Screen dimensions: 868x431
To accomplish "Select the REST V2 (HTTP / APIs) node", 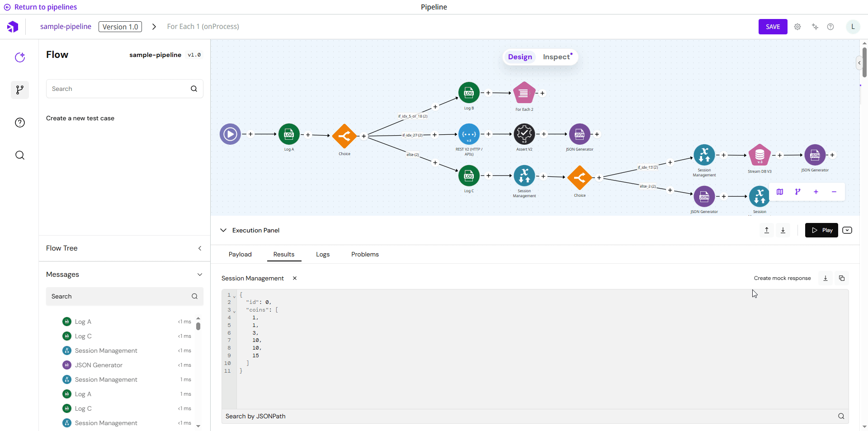I will click(469, 134).
